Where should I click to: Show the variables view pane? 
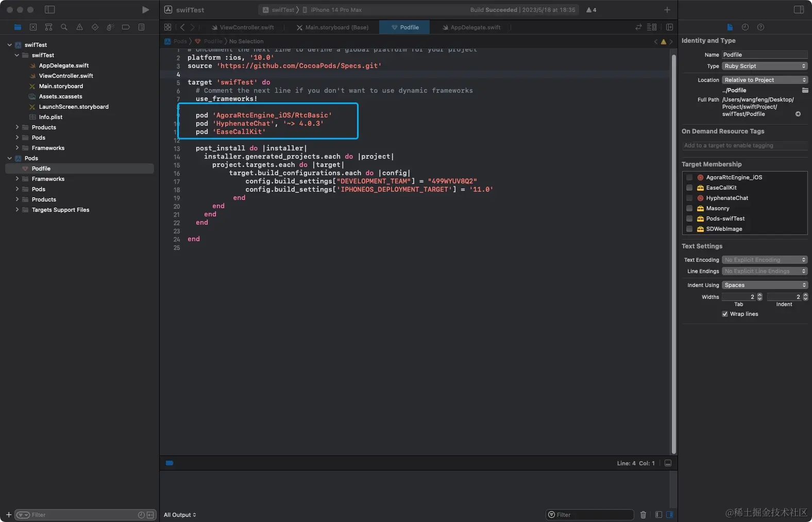point(658,515)
